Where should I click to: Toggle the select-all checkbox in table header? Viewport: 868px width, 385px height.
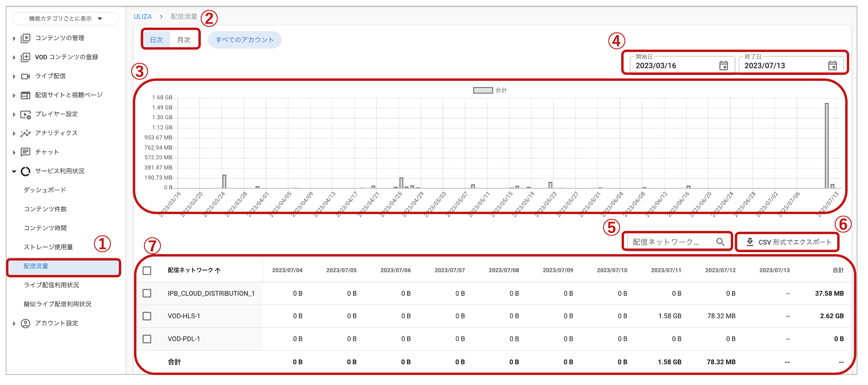pos(147,271)
